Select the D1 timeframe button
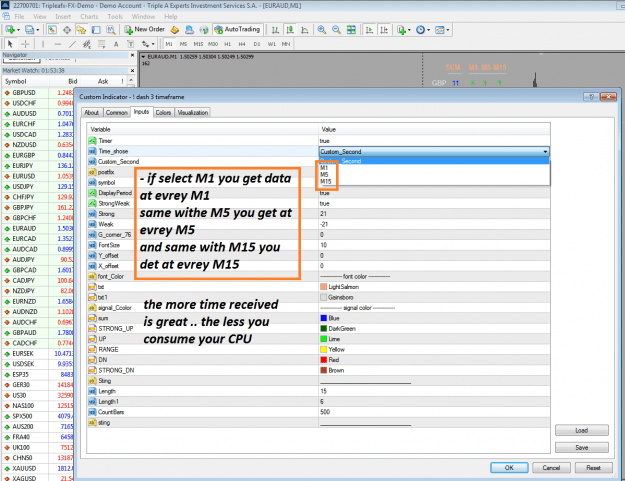This screenshot has height=481, width=625. pos(257,44)
